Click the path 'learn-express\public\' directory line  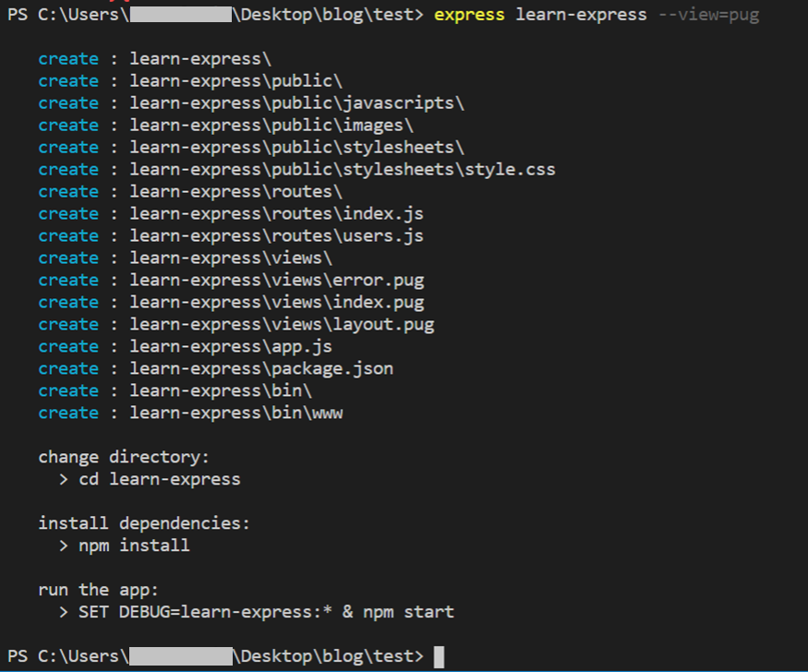click(x=236, y=81)
